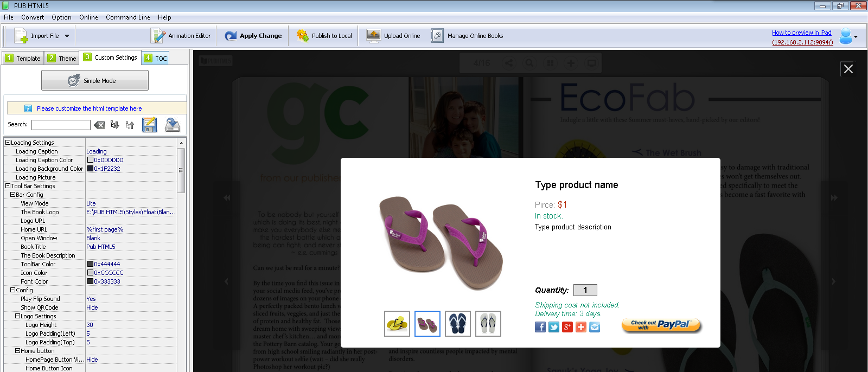Click Upload Online in the toolbar

393,36
